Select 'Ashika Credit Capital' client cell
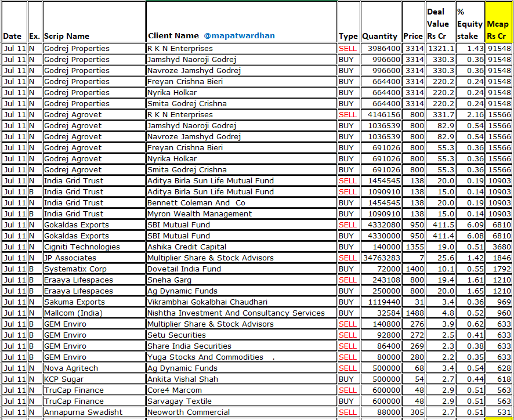The height and width of the screenshot is (420, 514). (241, 247)
